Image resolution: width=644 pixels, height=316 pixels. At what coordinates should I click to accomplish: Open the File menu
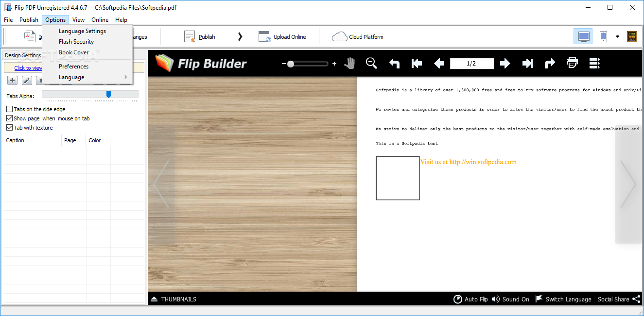pyautogui.click(x=8, y=20)
